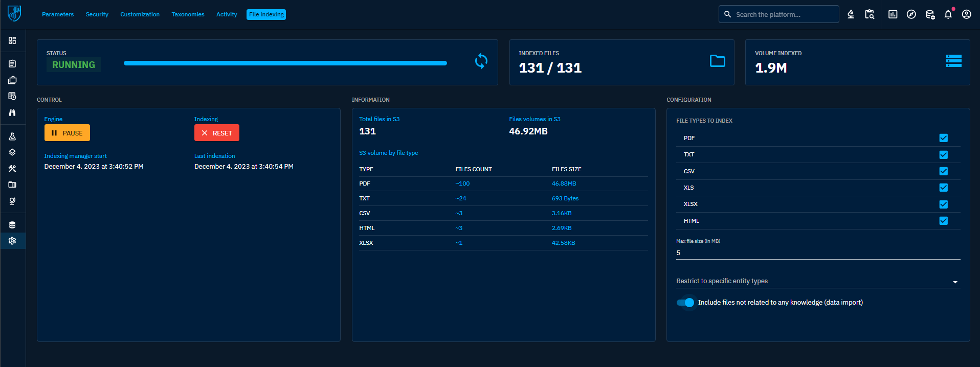Open the binoculars icon in sidebar
Viewport: 980px width, 367px height.
pos(12,112)
